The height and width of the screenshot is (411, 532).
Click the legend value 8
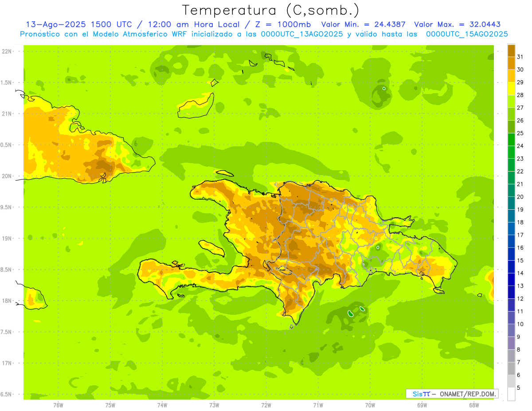click(519, 349)
